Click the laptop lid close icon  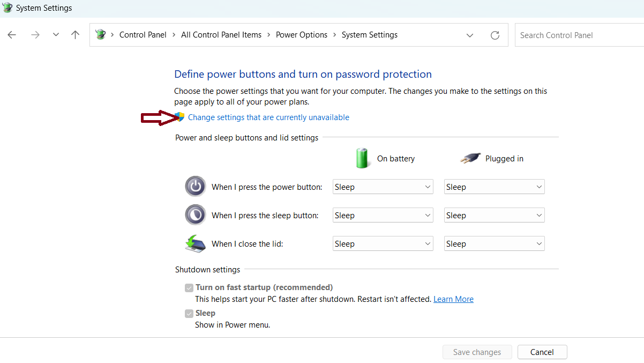[x=195, y=243]
